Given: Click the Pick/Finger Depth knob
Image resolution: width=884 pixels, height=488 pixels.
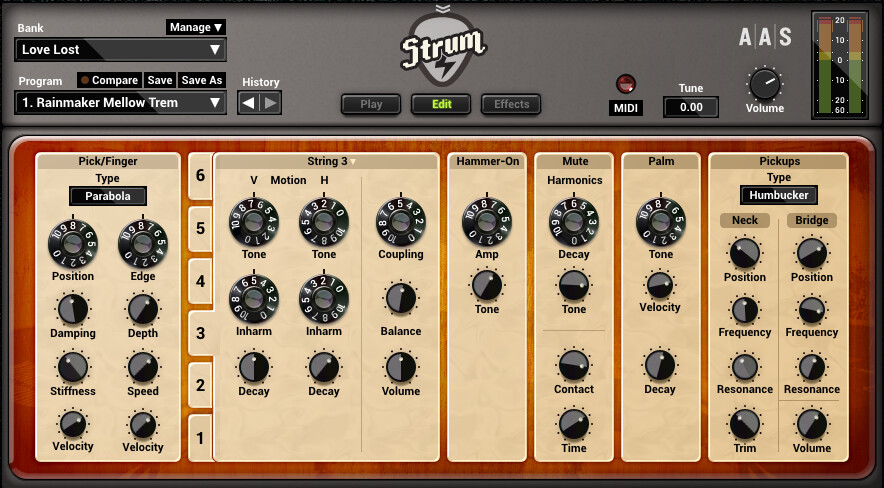Looking at the screenshot, I should pyautogui.click(x=143, y=309).
